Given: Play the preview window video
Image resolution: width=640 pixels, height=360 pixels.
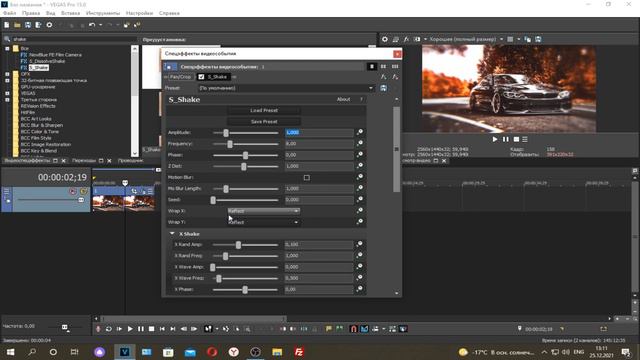Looking at the screenshot, I should [x=495, y=139].
